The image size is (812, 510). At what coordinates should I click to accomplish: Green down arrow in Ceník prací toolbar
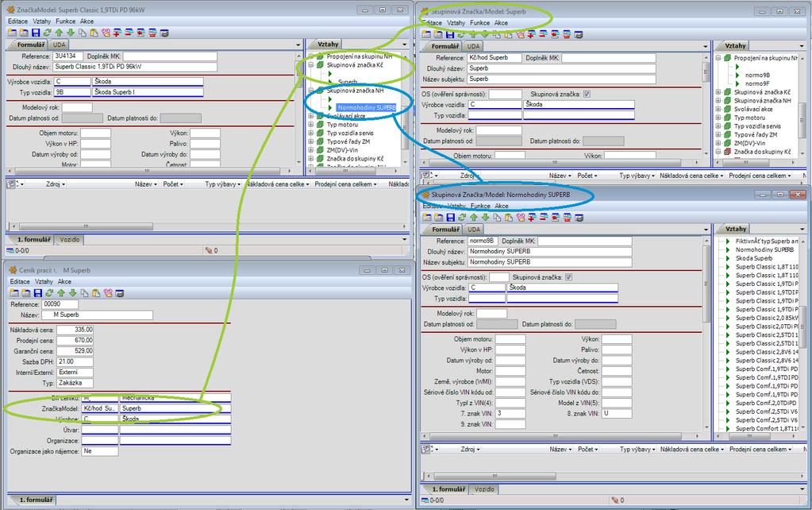(72, 293)
